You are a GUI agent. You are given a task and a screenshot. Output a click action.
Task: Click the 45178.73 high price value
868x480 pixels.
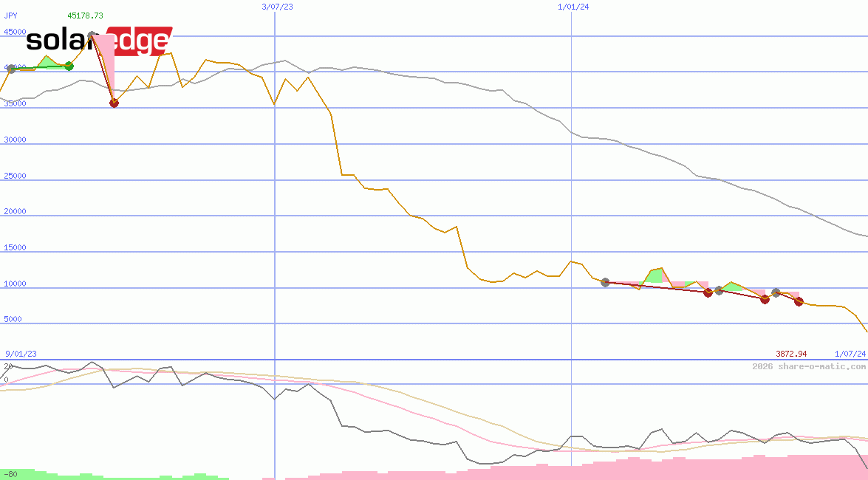click(85, 15)
